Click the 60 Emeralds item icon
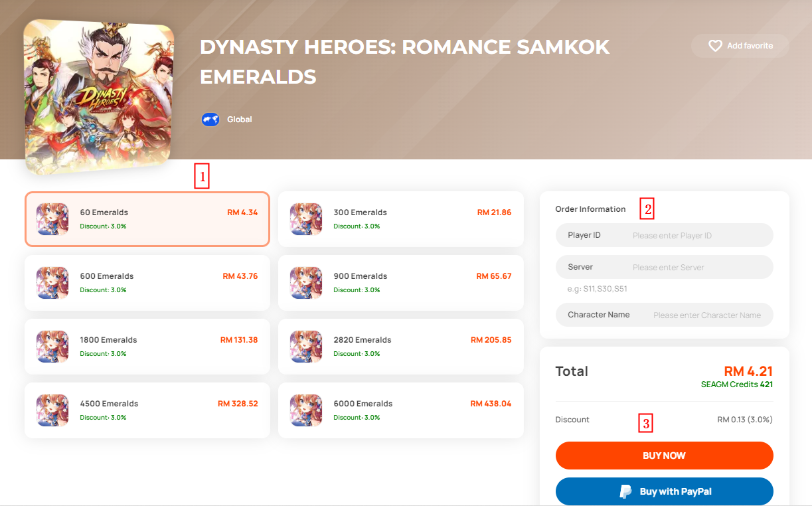This screenshot has width=812, height=506. (x=52, y=219)
